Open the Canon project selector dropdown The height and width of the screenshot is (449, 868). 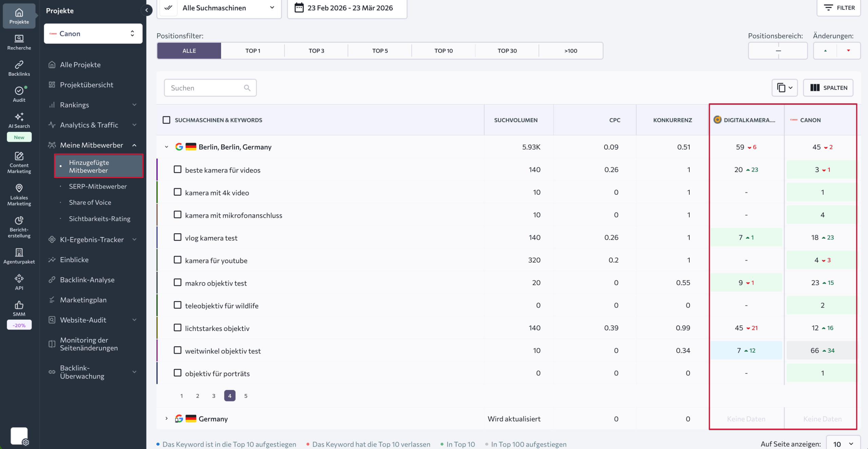click(x=93, y=34)
